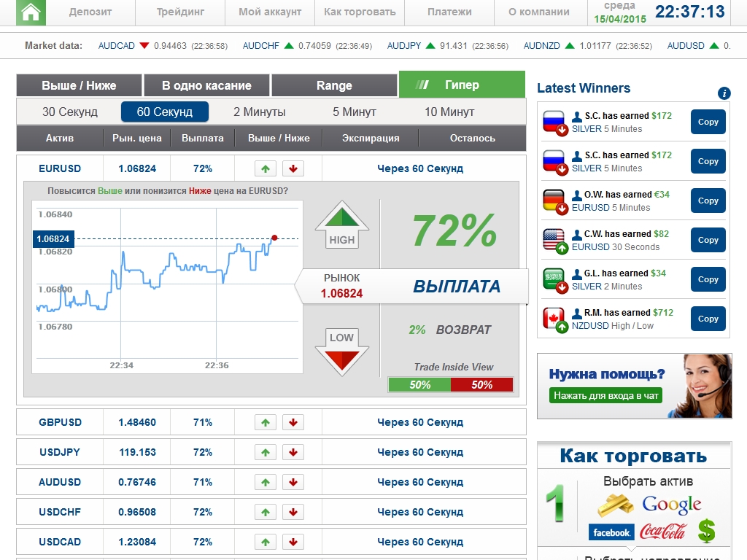This screenshot has height=560, width=747.
Task: Click red down arrow for USDJPY
Action: [x=293, y=452]
